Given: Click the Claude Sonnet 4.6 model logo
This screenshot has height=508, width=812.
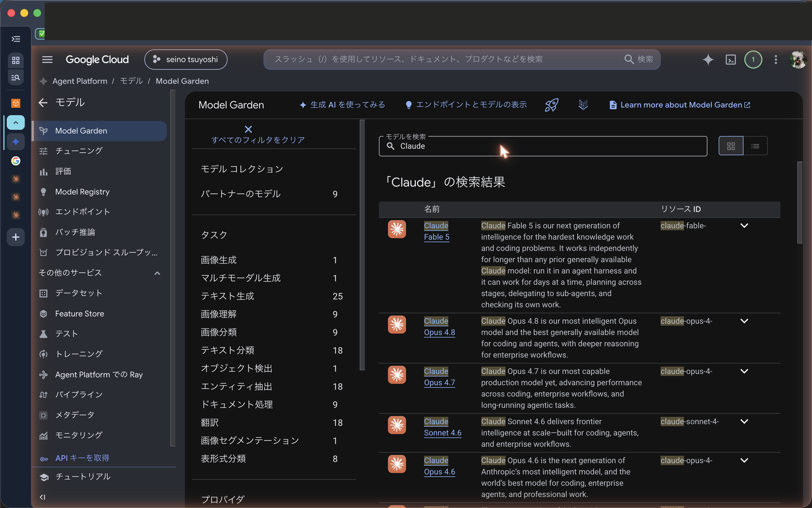Looking at the screenshot, I should click(x=397, y=425).
